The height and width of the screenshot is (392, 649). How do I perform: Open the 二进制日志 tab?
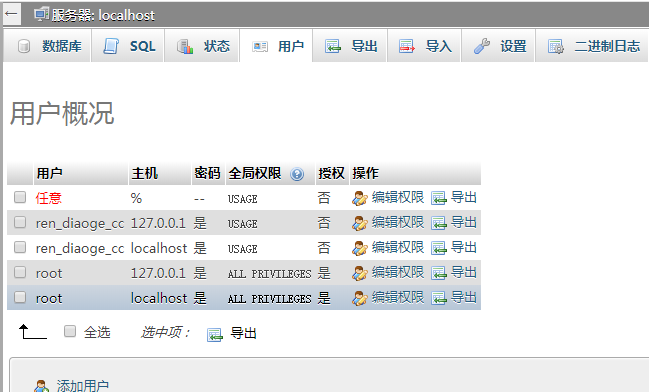pyautogui.click(x=592, y=46)
